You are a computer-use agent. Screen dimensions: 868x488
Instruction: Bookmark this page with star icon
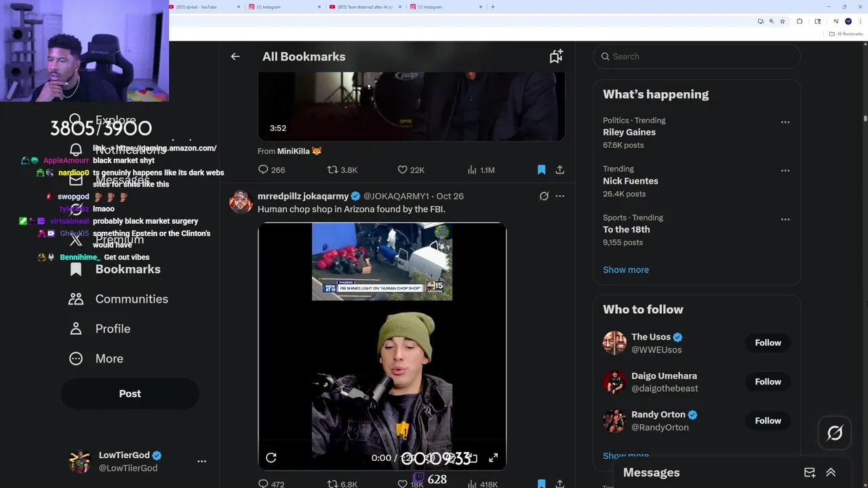tap(783, 21)
